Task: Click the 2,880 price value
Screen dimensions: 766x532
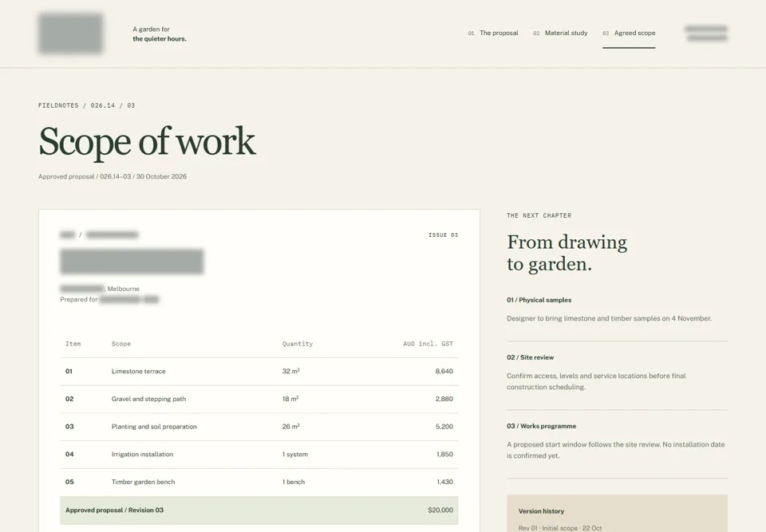Action: pyautogui.click(x=444, y=399)
